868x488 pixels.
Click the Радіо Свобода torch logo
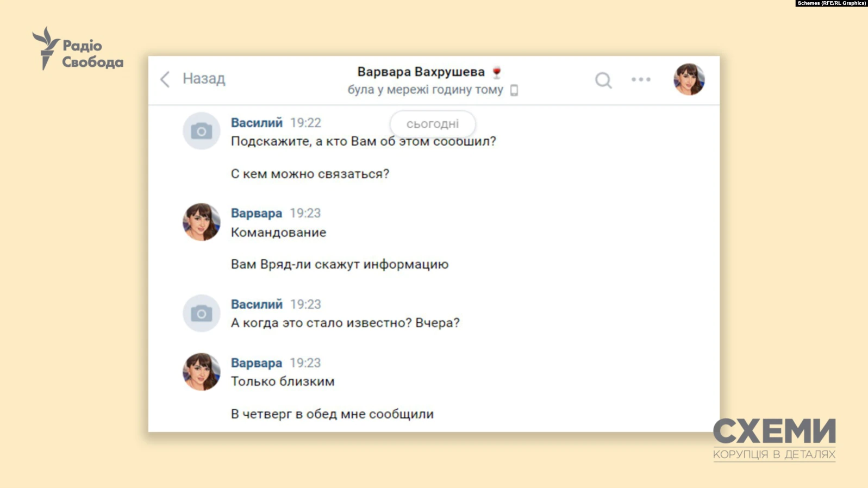46,48
